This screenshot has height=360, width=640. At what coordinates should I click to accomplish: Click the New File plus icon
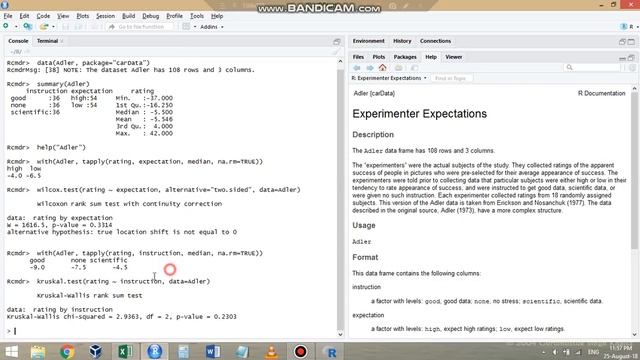[x=6, y=26]
